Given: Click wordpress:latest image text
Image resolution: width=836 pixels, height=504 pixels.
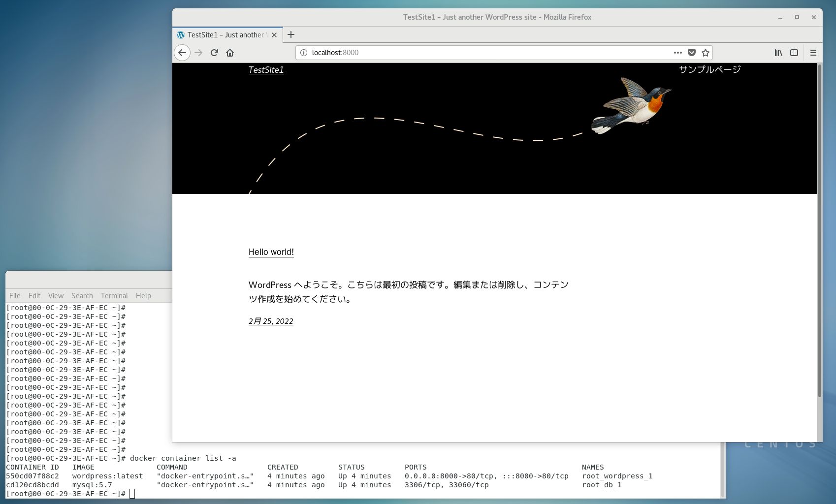Looking at the screenshot, I should click(x=108, y=476).
